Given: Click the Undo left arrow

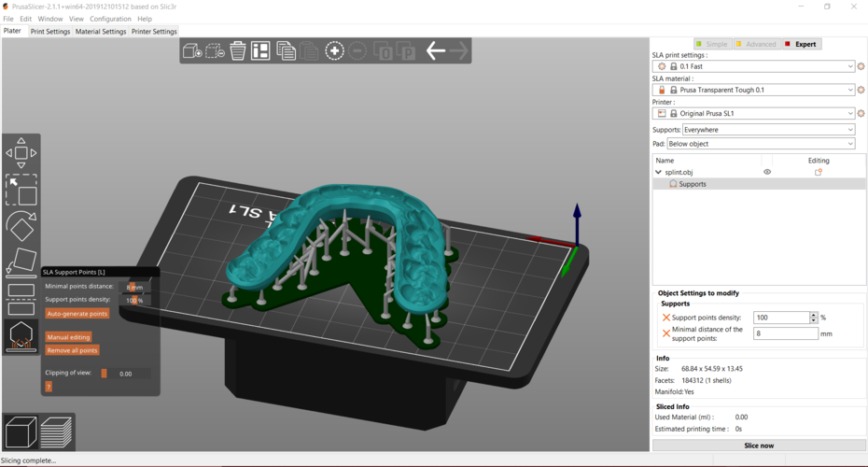Looking at the screenshot, I should (x=436, y=51).
